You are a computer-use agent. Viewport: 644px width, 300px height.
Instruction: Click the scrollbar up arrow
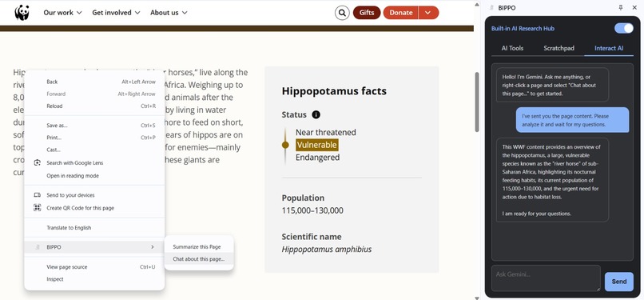click(477, 5)
